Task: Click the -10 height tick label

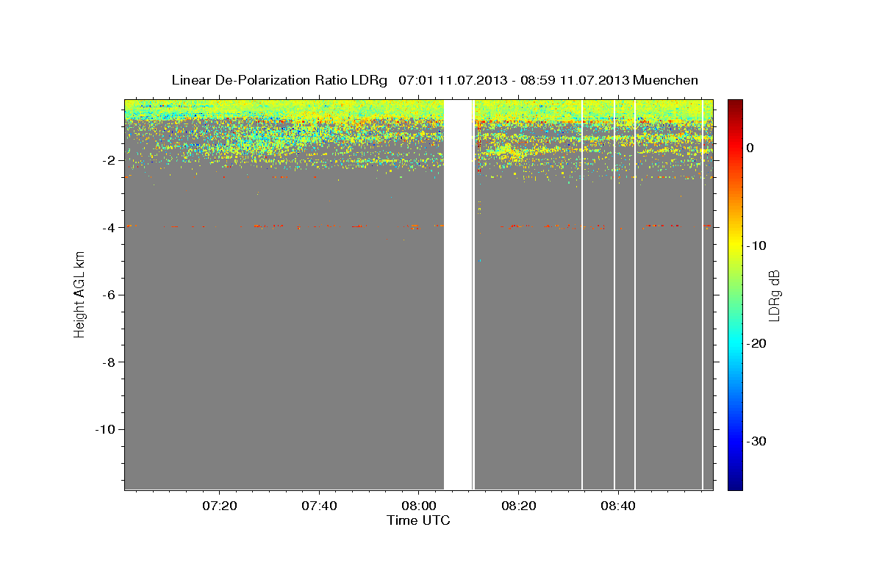Action: pos(105,429)
